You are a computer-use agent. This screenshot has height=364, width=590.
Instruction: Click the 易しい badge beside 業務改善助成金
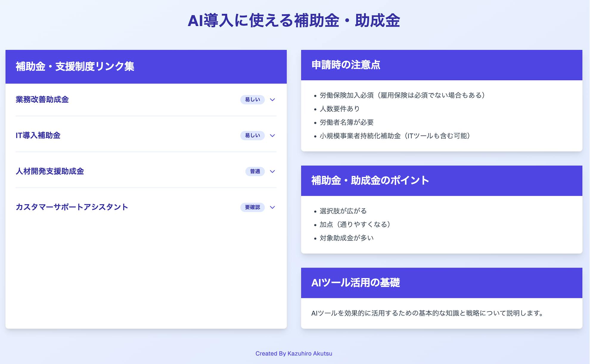pyautogui.click(x=252, y=100)
